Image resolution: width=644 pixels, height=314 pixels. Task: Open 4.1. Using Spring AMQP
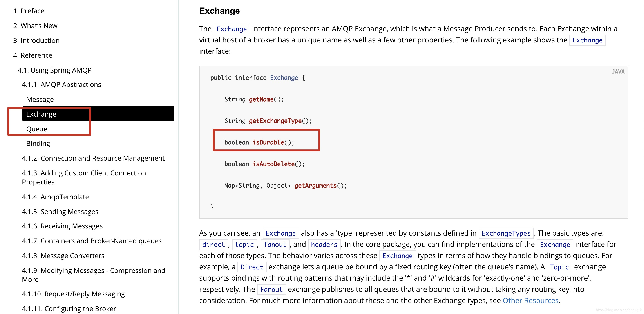[x=54, y=70]
